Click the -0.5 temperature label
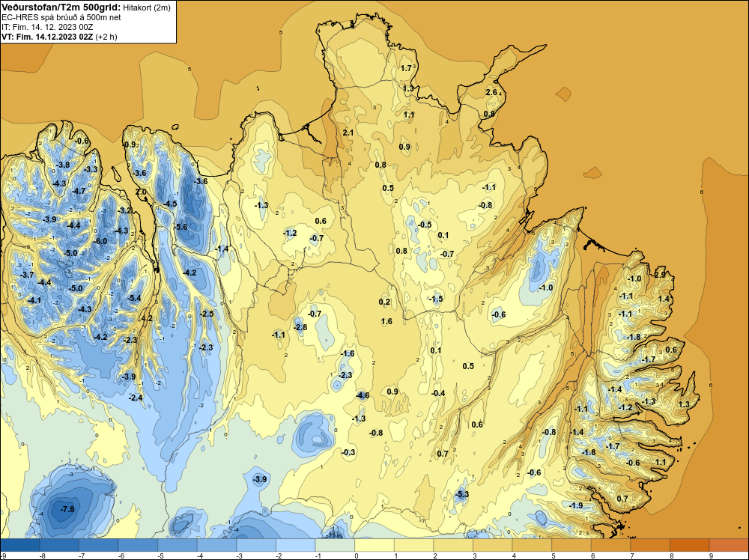749x560 pixels. point(424,225)
